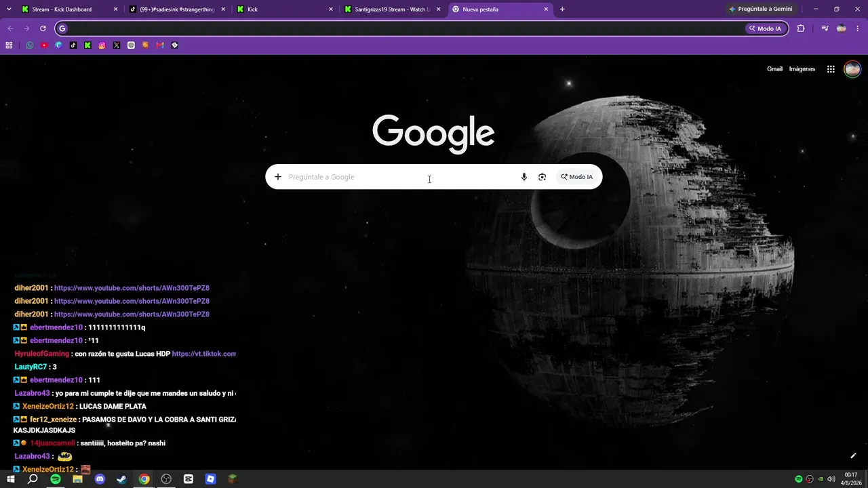This screenshot has height=488, width=868.
Task: Click Modo IA in the address bar
Action: coord(766,28)
